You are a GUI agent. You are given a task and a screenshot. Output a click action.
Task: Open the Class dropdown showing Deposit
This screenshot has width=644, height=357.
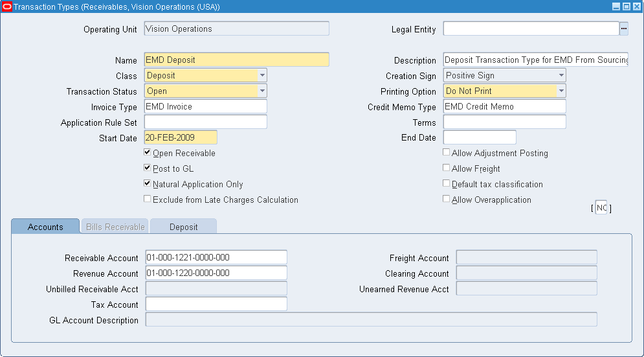coord(262,76)
